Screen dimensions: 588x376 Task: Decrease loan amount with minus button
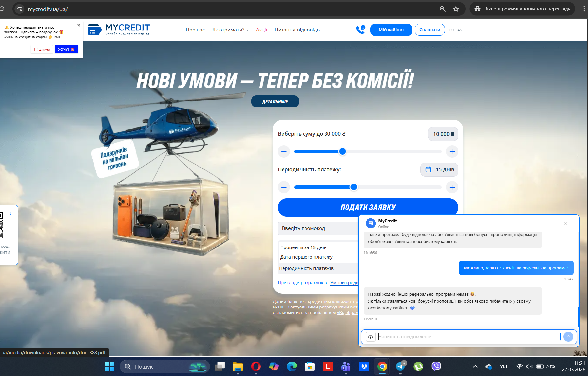(284, 151)
